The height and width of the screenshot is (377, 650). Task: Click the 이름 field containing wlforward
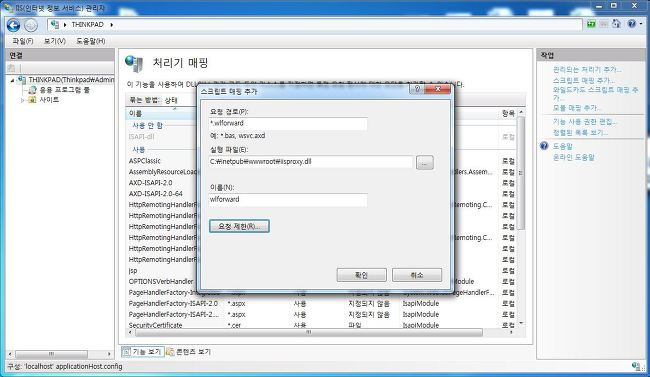[x=288, y=200]
